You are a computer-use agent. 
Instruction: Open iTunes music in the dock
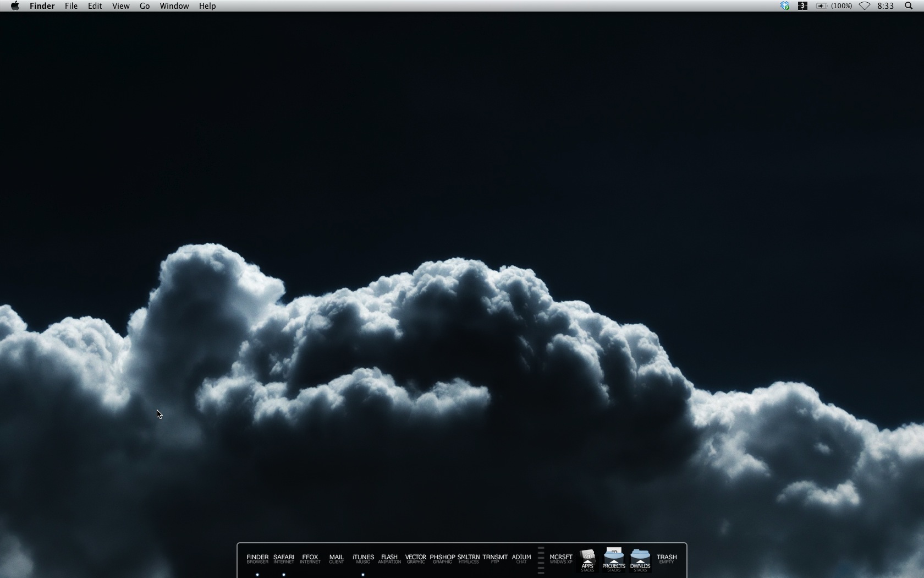(363, 559)
